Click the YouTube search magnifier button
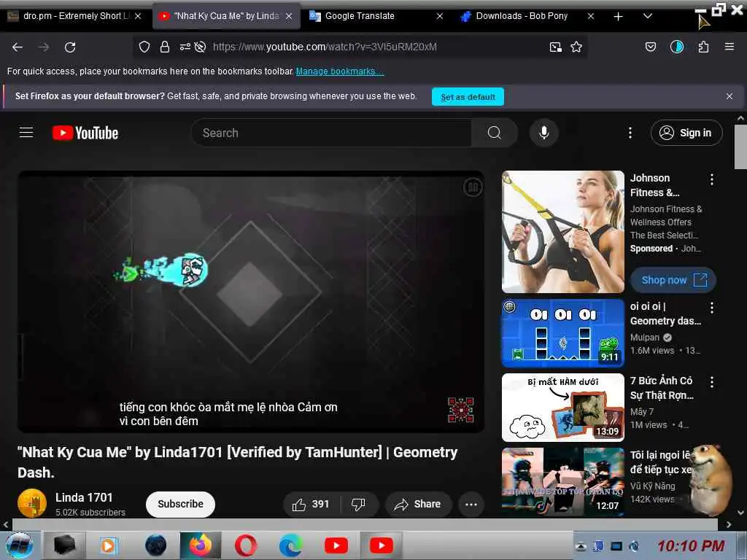 (x=495, y=133)
